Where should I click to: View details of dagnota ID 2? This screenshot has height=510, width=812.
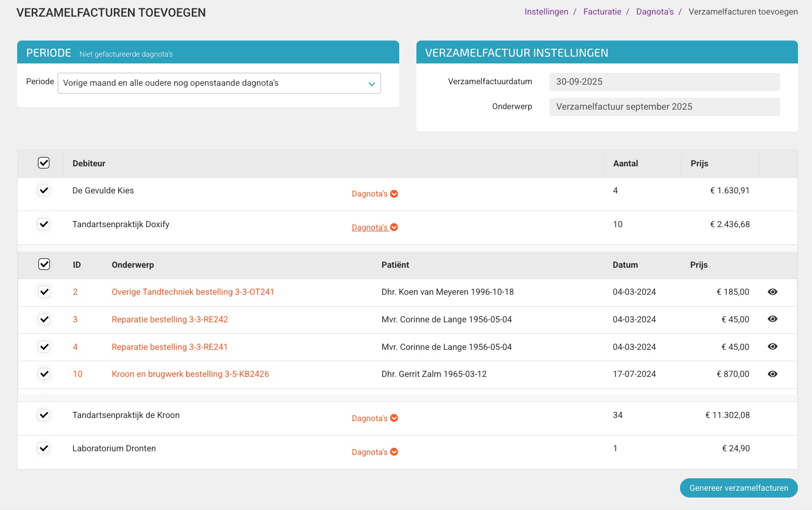(772, 292)
